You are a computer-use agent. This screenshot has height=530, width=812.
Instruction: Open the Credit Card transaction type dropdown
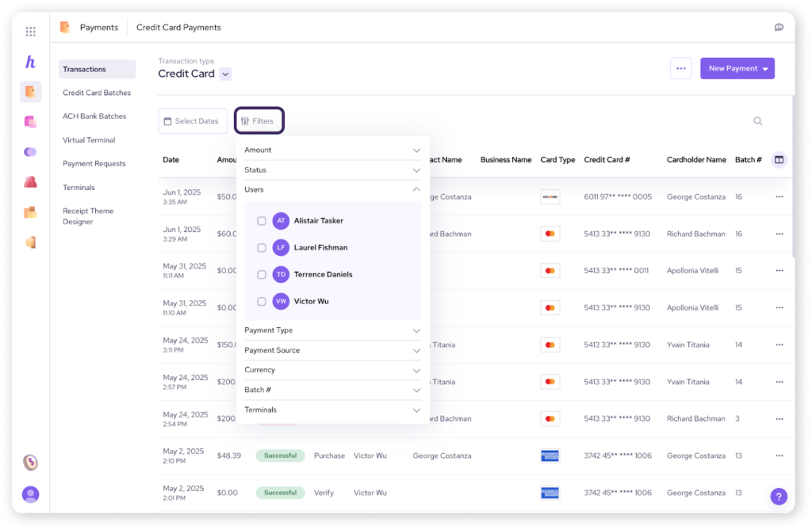pos(225,74)
